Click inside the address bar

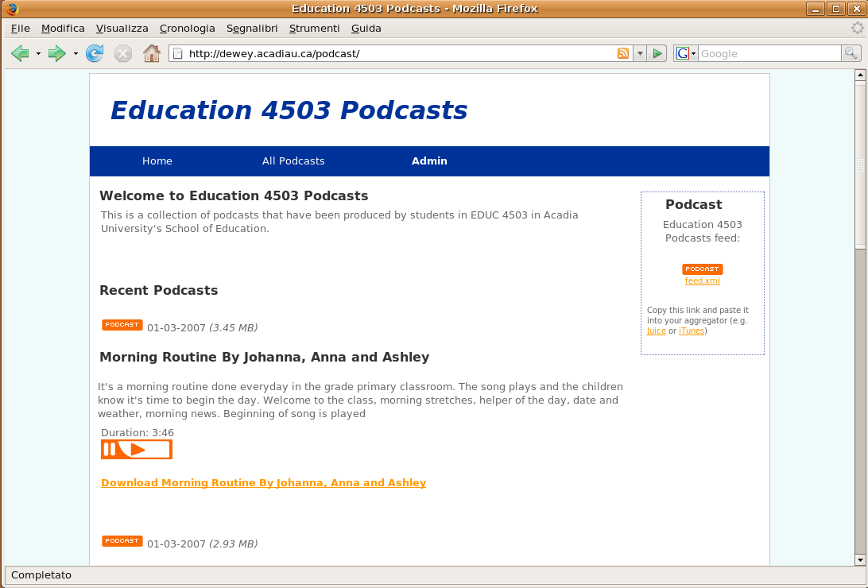[x=358, y=53]
